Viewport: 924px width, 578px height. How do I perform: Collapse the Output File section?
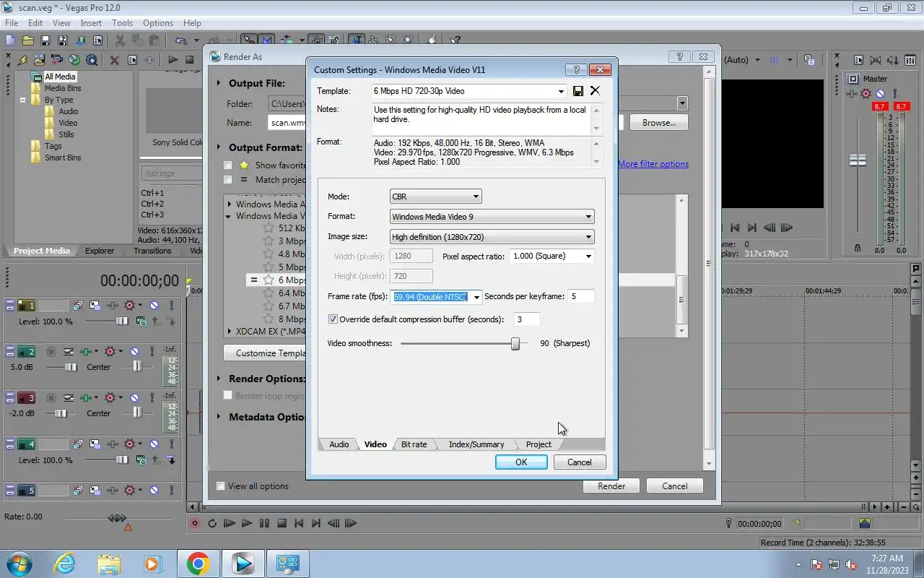coord(219,83)
